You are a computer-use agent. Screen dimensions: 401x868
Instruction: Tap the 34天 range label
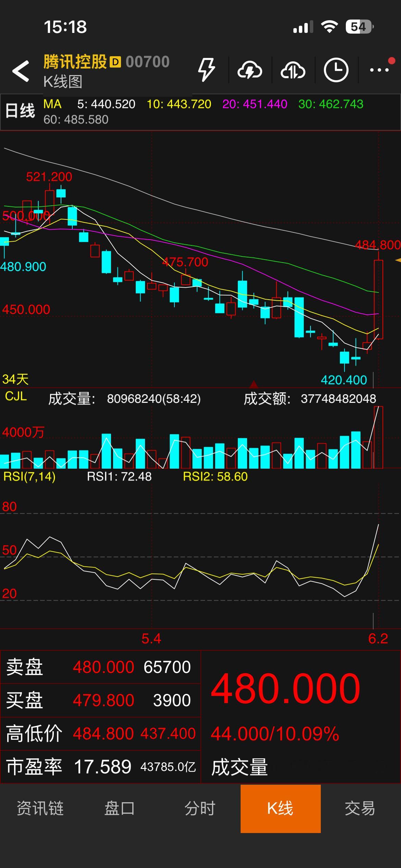[15, 379]
